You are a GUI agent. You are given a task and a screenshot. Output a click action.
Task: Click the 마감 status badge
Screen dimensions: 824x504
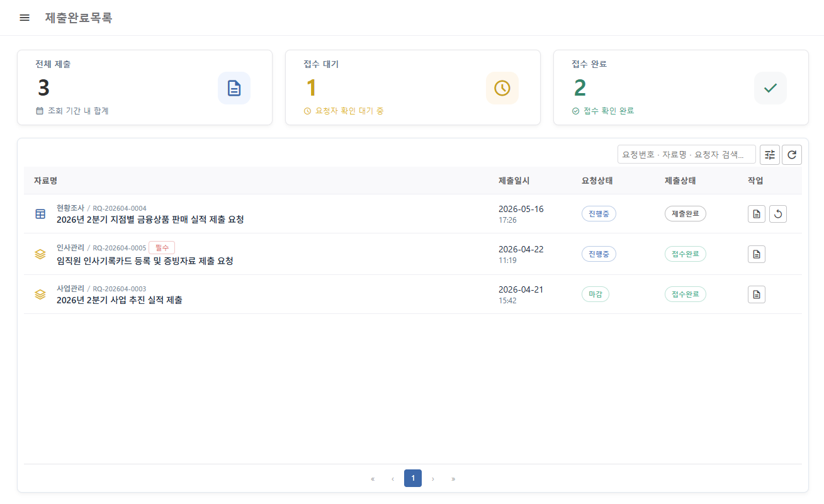[x=595, y=294]
